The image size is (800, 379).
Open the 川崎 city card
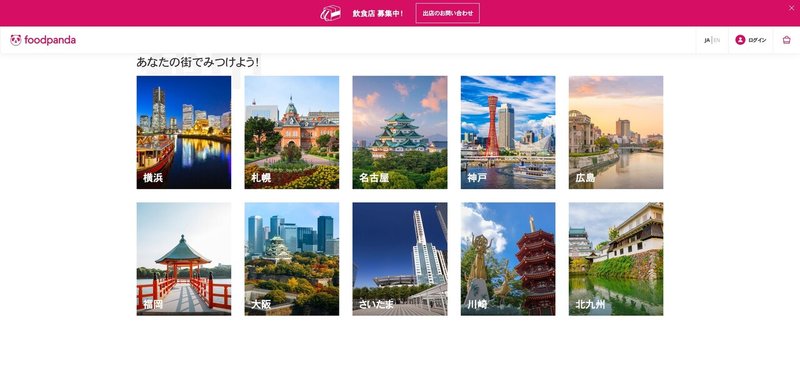point(508,259)
